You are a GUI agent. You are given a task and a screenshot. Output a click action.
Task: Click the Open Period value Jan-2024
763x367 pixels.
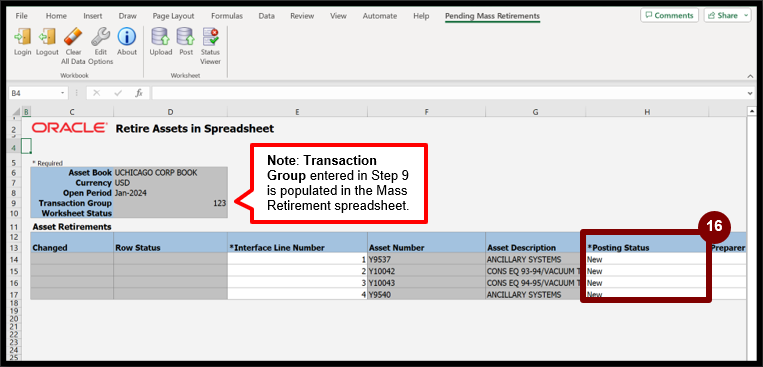170,193
